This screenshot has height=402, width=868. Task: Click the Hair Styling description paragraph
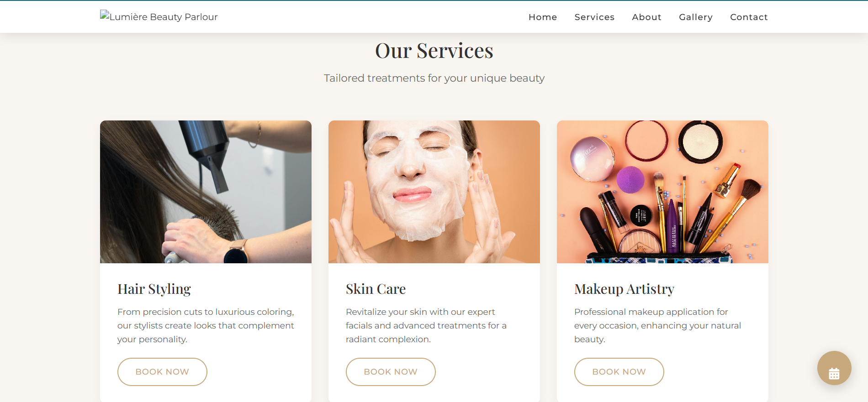coord(206,325)
